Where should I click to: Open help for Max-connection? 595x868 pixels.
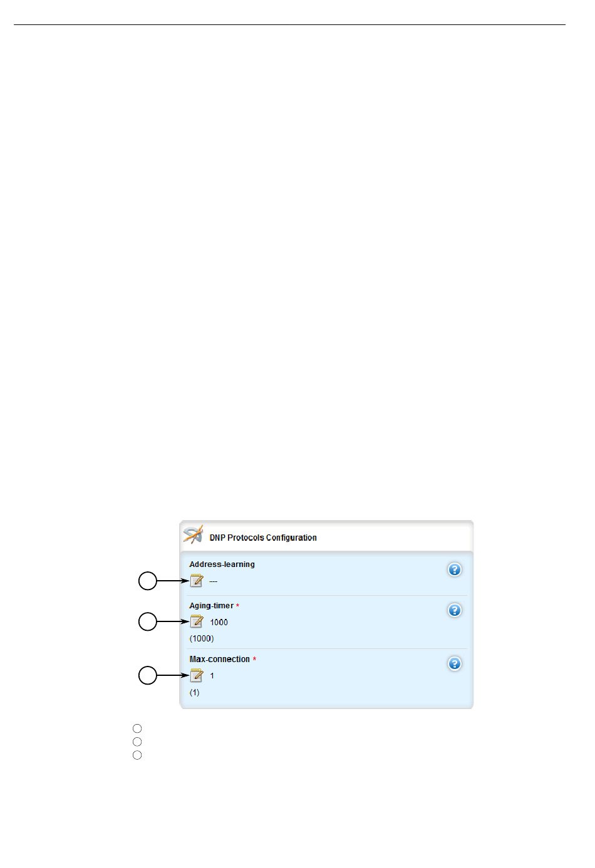click(455, 663)
